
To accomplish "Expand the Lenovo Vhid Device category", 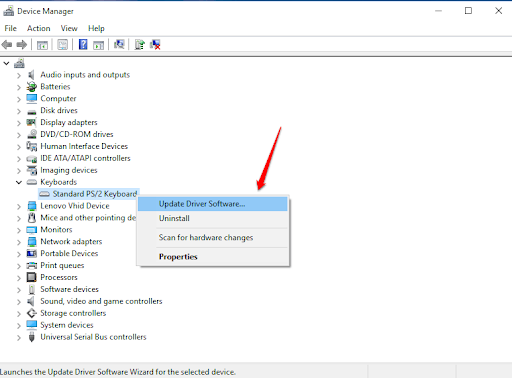I will pyautogui.click(x=19, y=207).
